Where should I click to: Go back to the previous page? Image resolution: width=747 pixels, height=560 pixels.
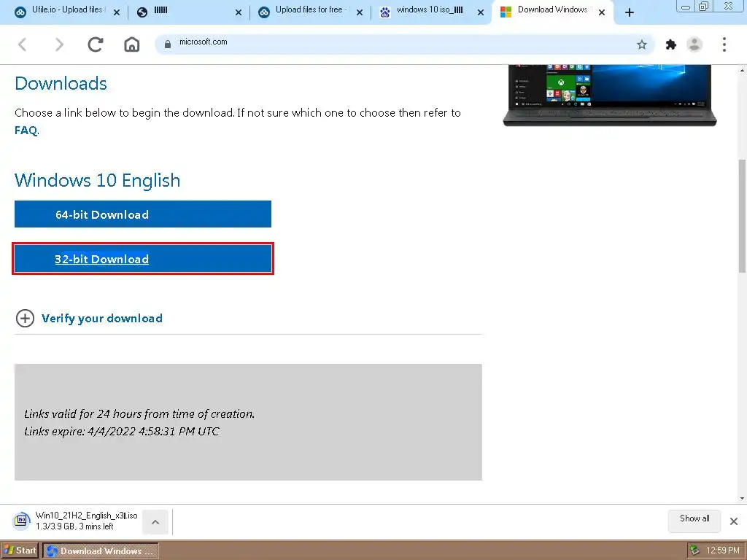(23, 44)
